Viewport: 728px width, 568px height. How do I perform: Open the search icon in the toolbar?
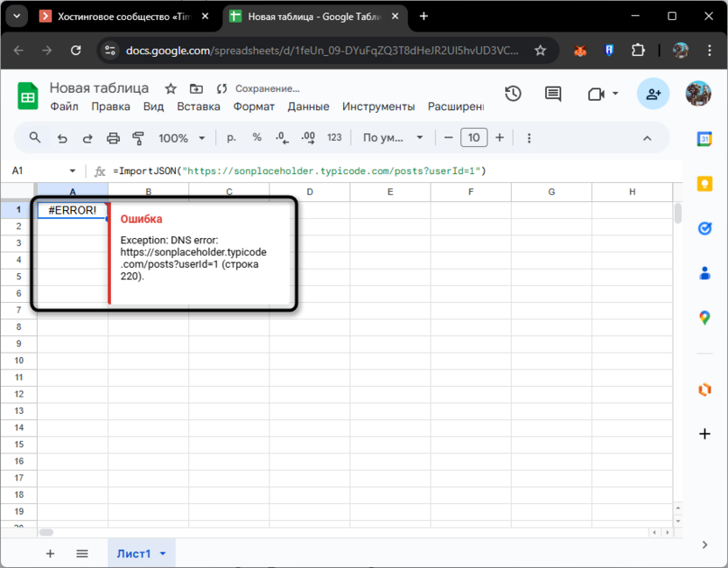click(35, 137)
